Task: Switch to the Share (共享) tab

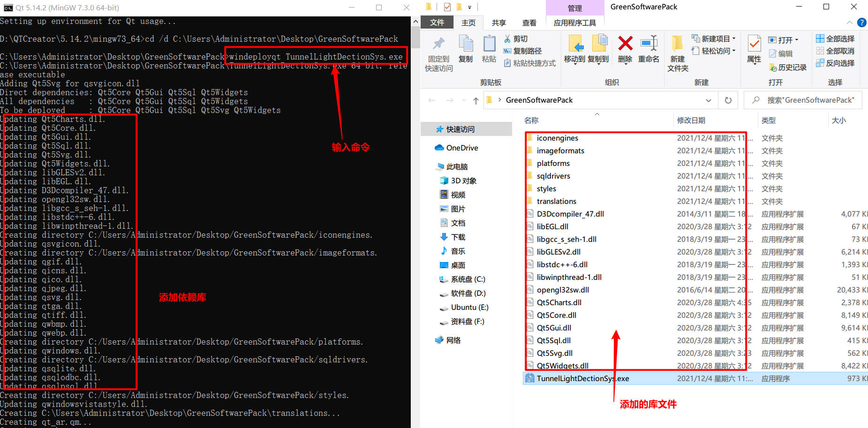Action: [498, 23]
